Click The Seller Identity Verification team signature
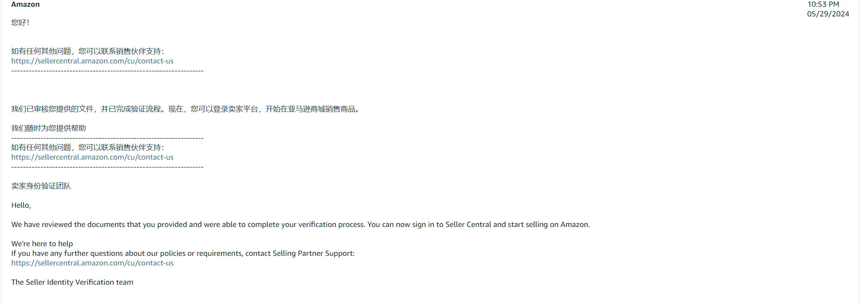This screenshot has height=305, width=868. 72,282
